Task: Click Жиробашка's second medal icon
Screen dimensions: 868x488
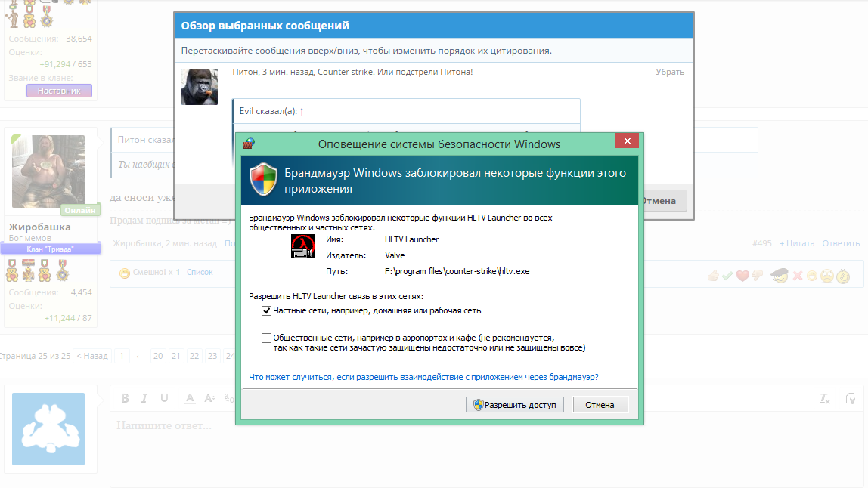Action: click(x=29, y=270)
